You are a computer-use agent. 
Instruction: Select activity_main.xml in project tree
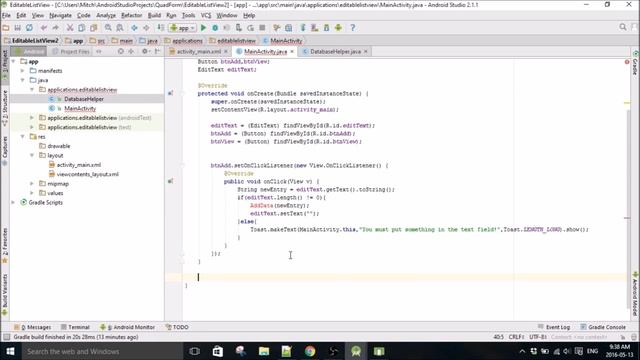tap(78, 165)
